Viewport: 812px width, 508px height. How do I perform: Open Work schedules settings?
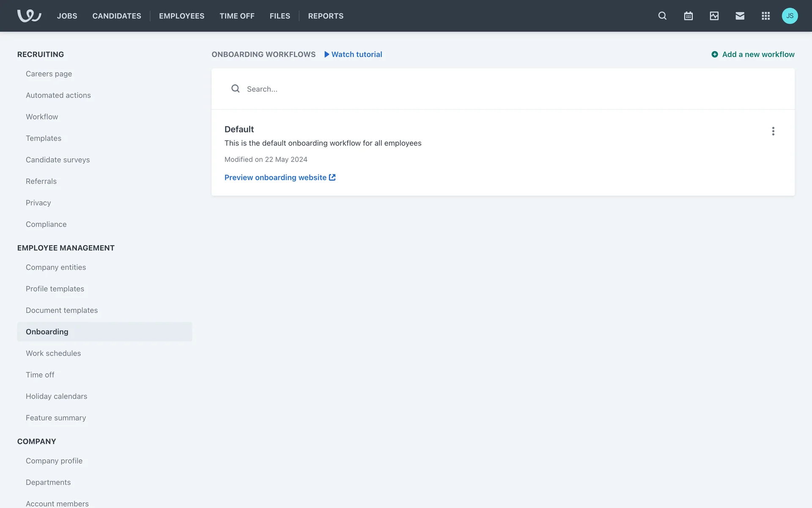[x=53, y=353]
